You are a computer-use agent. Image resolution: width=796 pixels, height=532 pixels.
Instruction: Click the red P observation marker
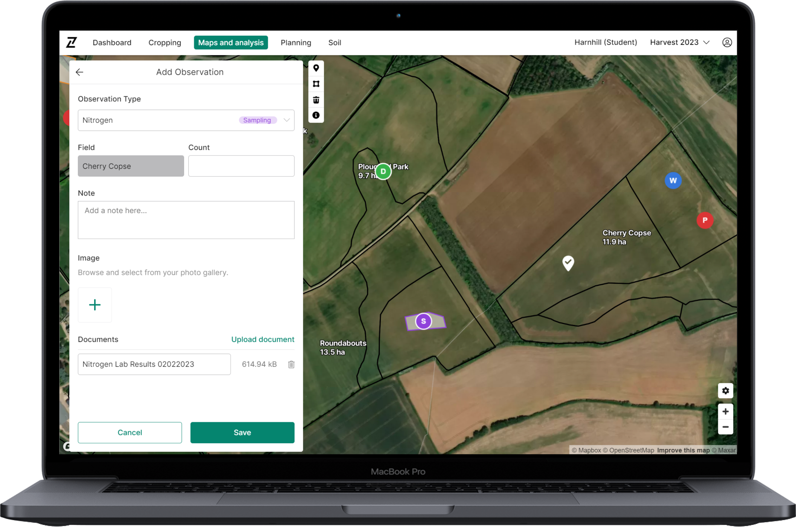tap(705, 220)
